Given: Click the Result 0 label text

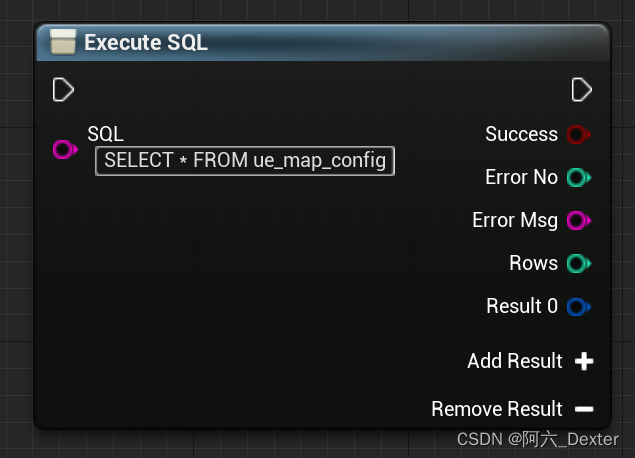Looking at the screenshot, I should point(522,306).
